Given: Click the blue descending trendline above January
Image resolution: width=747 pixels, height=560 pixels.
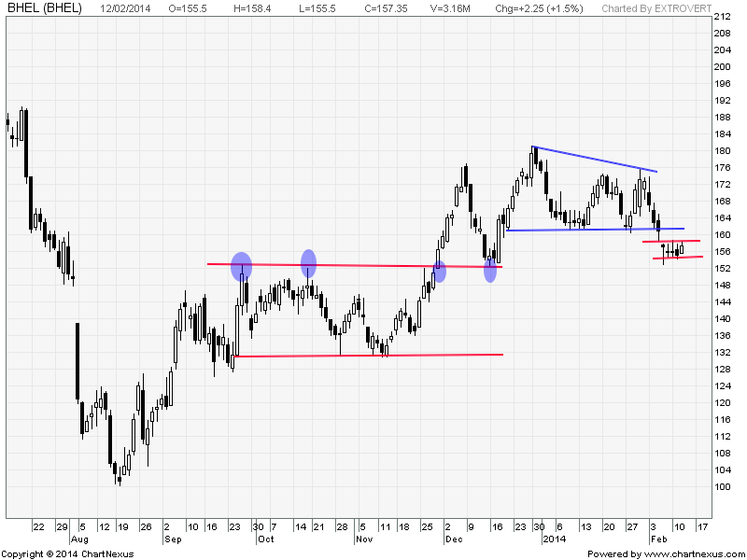Looking at the screenshot, I should click(595, 159).
